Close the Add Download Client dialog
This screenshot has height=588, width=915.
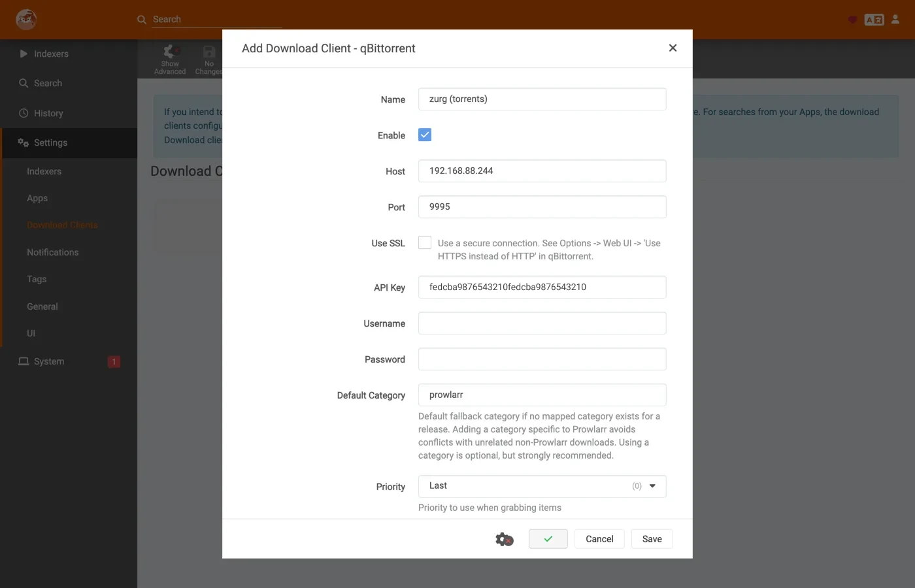(673, 48)
